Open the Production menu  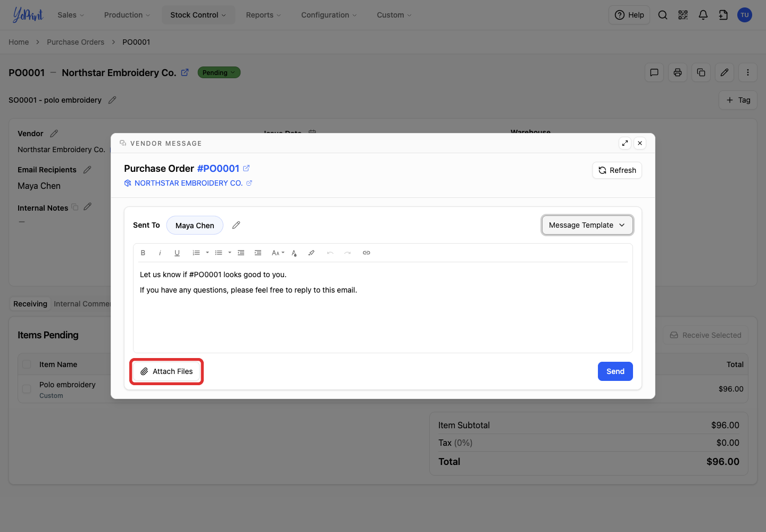(127, 15)
